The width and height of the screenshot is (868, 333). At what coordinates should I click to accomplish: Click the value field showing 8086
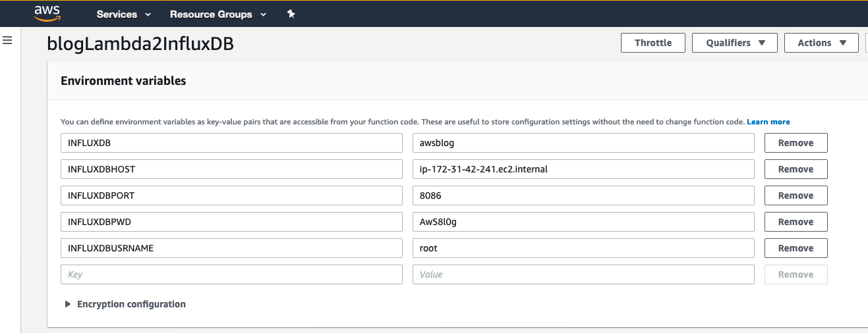pos(583,195)
